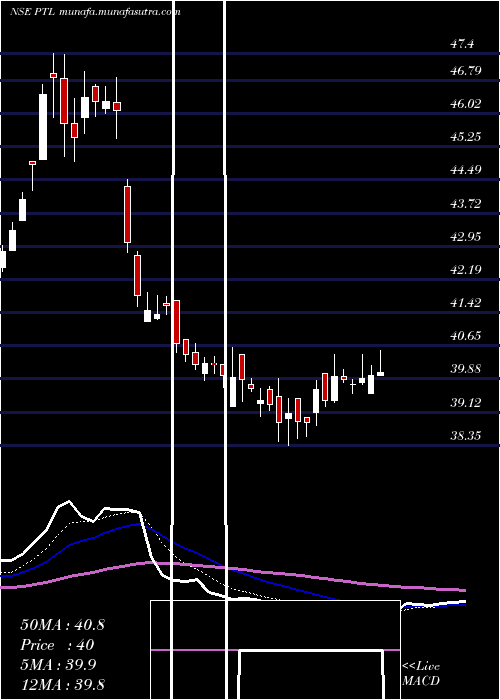500x700 pixels.
Task: Click the 41.42 price level label
Action: point(466,303)
